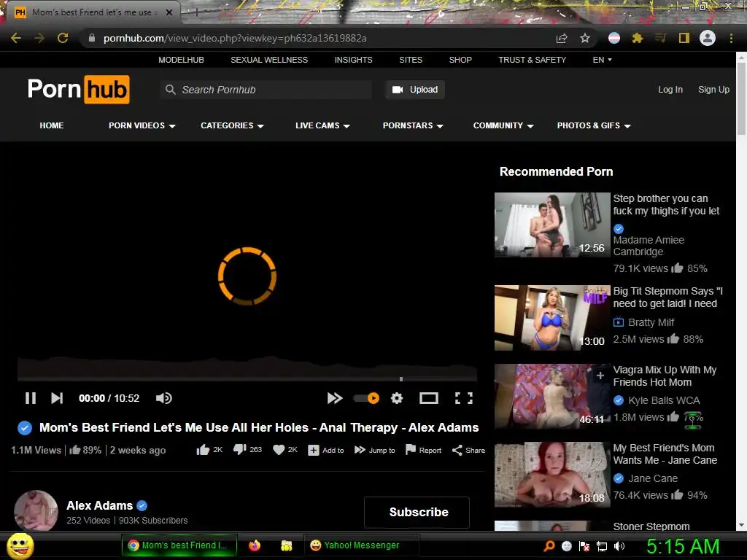The height and width of the screenshot is (560, 747).
Task: Switch player to theater mode
Action: click(429, 398)
